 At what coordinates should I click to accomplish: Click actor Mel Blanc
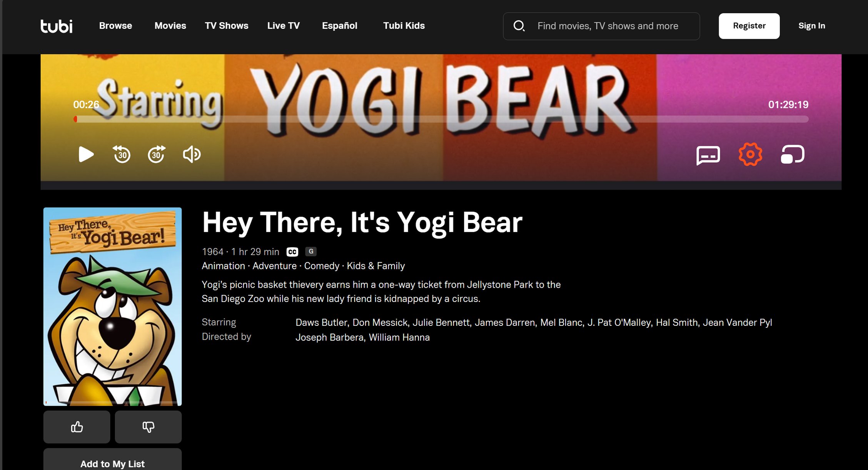pos(561,322)
